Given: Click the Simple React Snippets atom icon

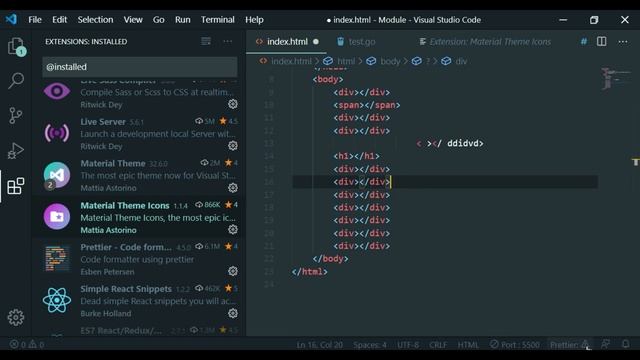Looking at the screenshot, I should tap(57, 300).
